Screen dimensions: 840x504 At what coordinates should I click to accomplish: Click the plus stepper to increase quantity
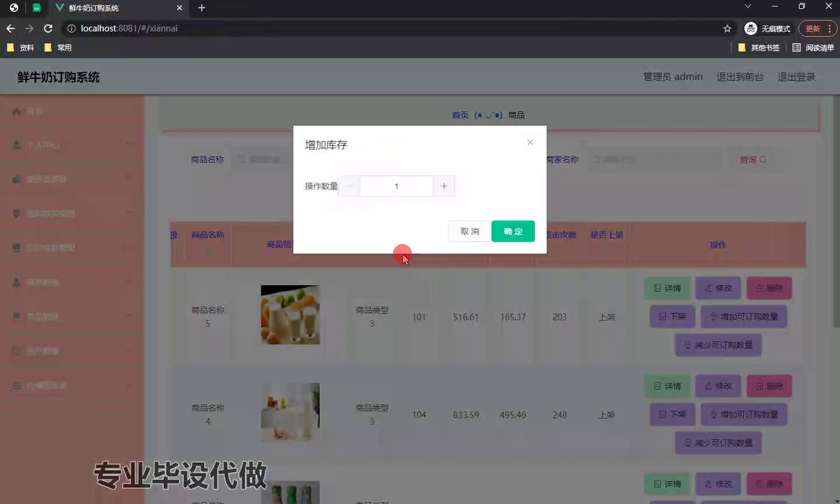click(444, 186)
